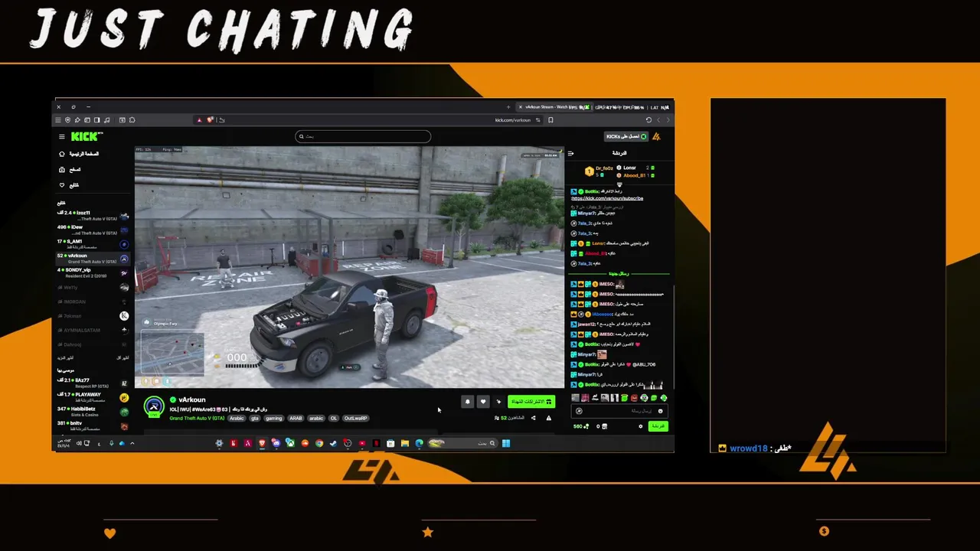Select the gaming tag
This screenshot has width=980, height=551.
pyautogui.click(x=274, y=419)
